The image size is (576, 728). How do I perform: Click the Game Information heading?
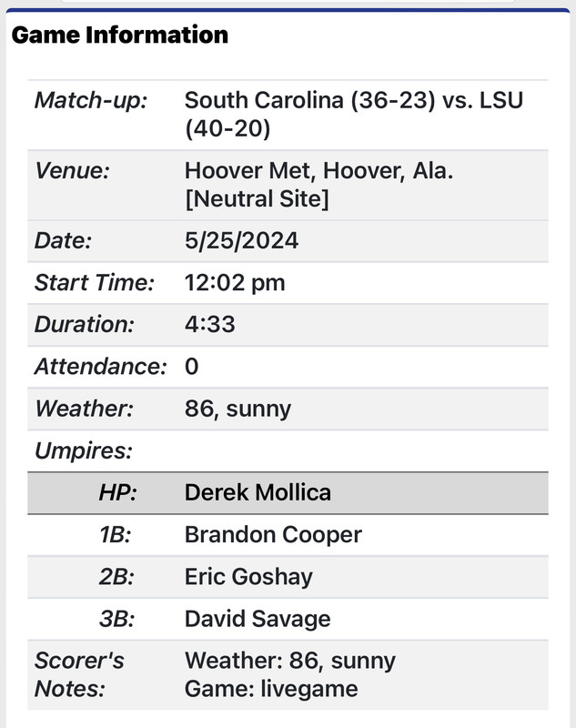(119, 35)
